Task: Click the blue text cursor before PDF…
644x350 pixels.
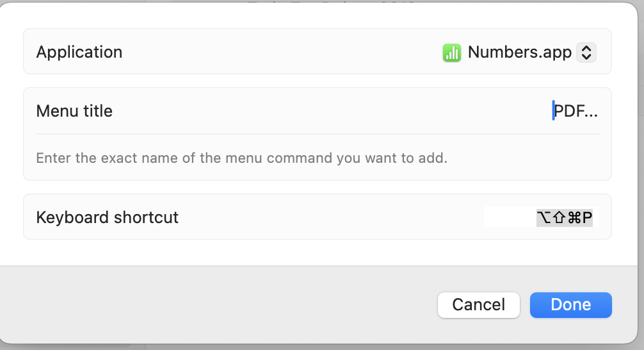Action: click(553, 111)
